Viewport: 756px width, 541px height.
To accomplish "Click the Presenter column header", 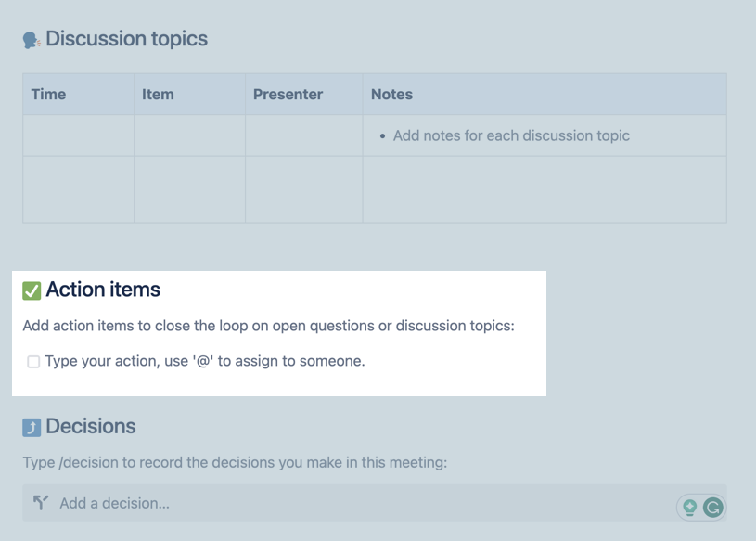I will pos(288,94).
